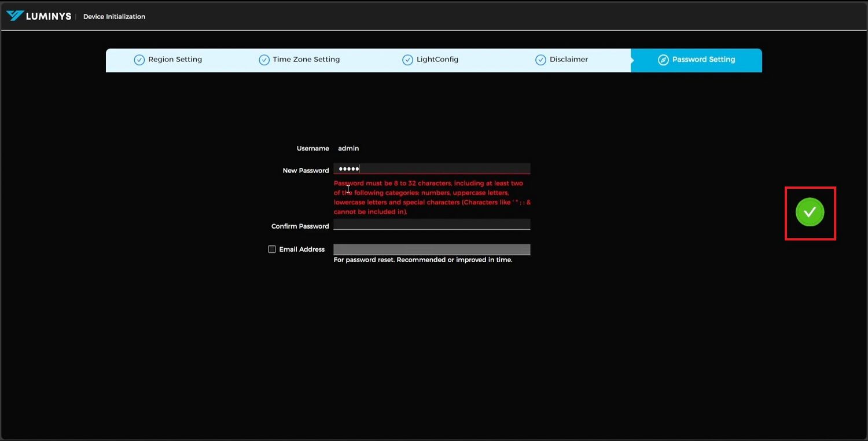This screenshot has height=441, width=868.
Task: Click the Email Address input field
Action: coord(432,249)
